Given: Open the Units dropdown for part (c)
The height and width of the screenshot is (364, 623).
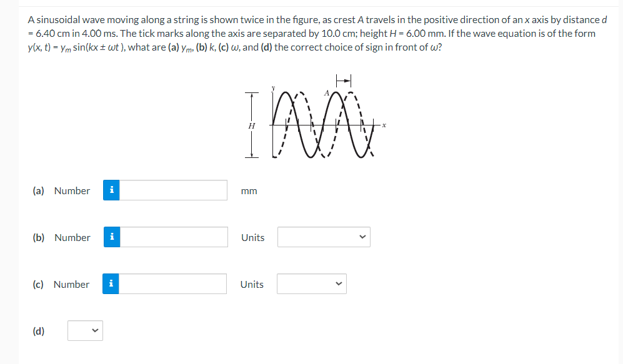Looking at the screenshot, I should pos(312,284).
